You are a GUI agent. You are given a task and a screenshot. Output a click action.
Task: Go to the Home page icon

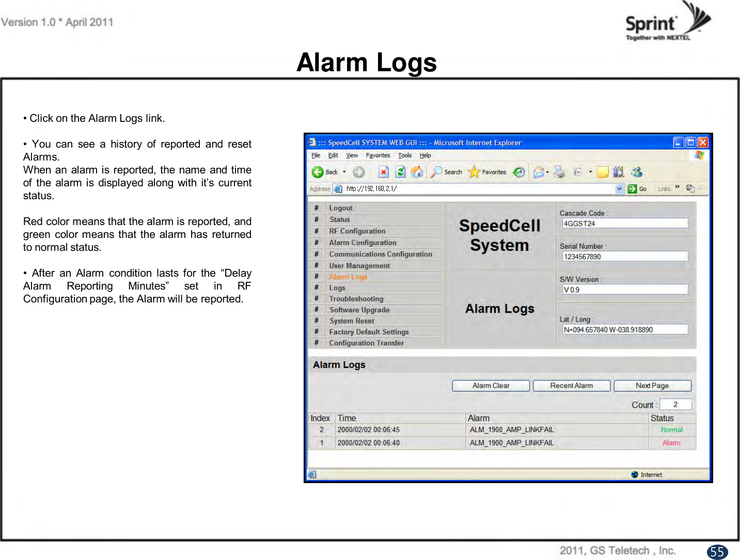(x=417, y=172)
